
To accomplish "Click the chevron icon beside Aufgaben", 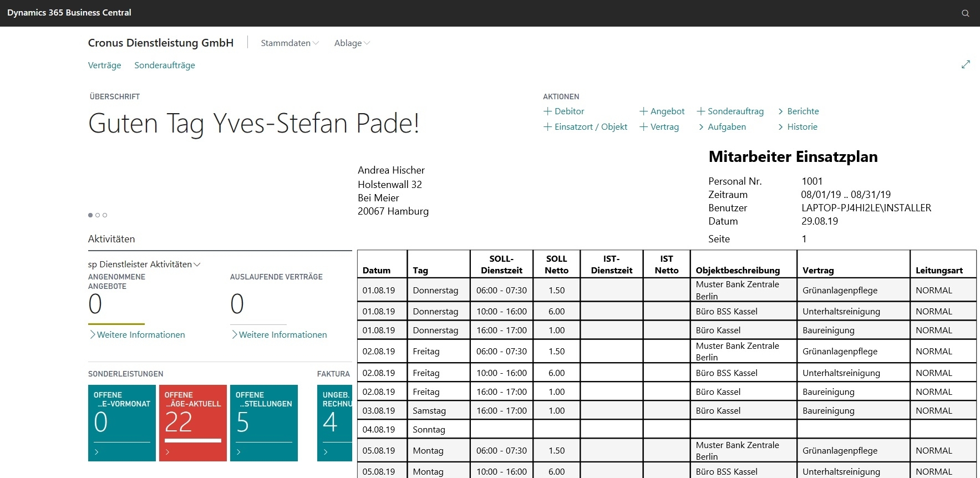I will click(702, 127).
